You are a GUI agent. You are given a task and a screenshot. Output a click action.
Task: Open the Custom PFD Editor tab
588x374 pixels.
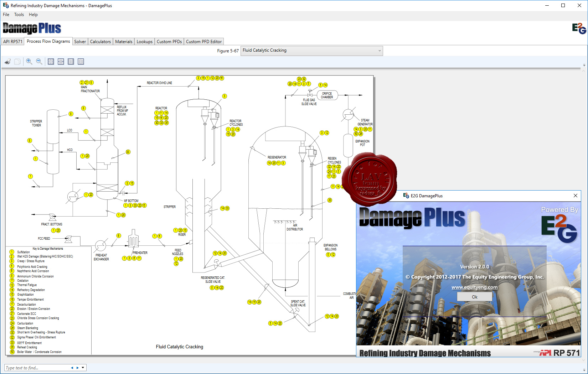point(204,42)
